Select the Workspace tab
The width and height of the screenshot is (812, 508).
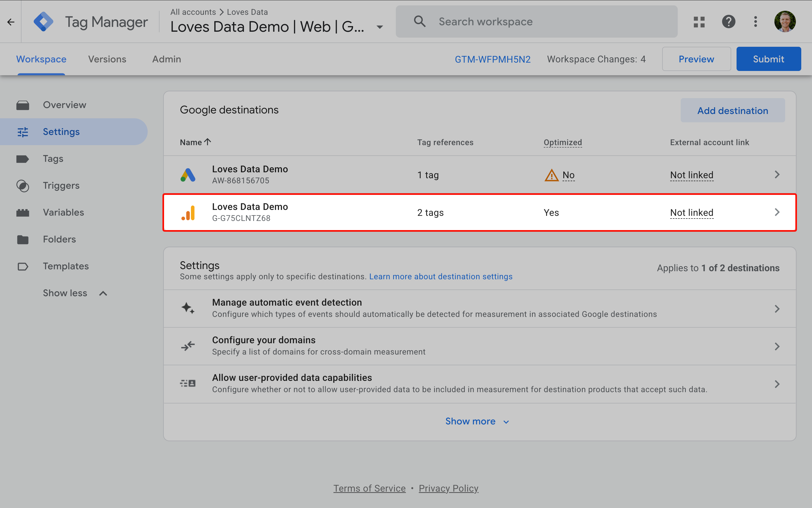click(x=41, y=59)
